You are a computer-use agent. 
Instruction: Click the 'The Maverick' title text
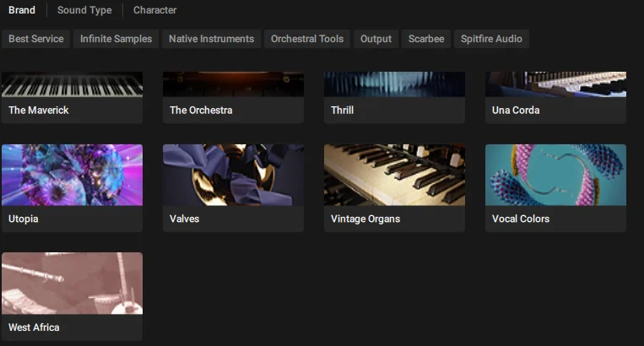click(39, 110)
